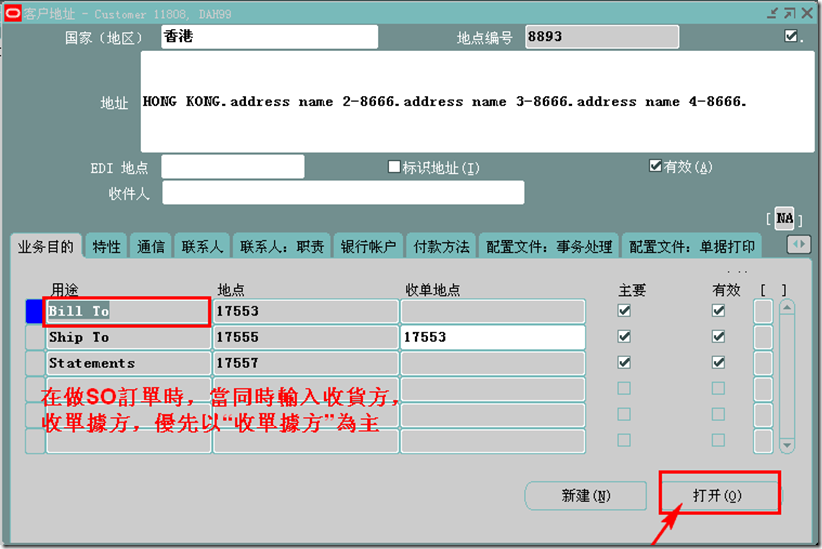Click the 新建(N) button
The height and width of the screenshot is (549, 822).
pyautogui.click(x=586, y=496)
